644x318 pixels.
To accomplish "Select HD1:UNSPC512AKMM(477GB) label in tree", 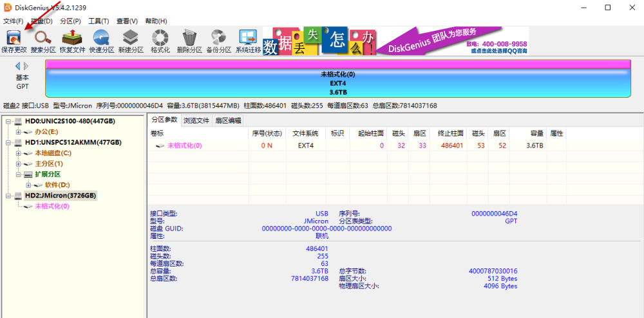I will coord(73,142).
